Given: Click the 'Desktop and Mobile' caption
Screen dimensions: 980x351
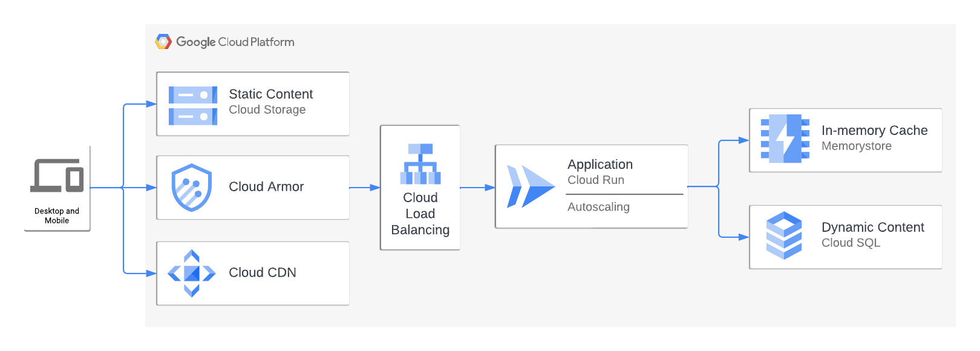Looking at the screenshot, I should click(x=57, y=215).
